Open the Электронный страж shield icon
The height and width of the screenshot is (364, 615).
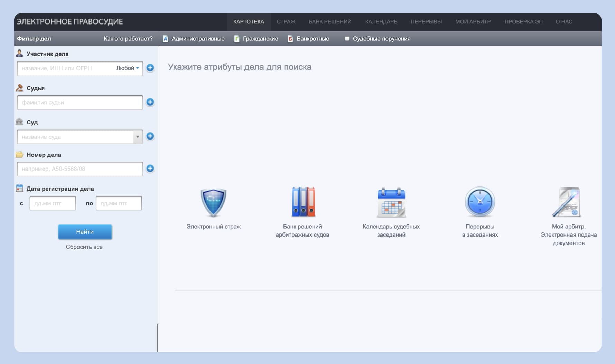pyautogui.click(x=213, y=202)
